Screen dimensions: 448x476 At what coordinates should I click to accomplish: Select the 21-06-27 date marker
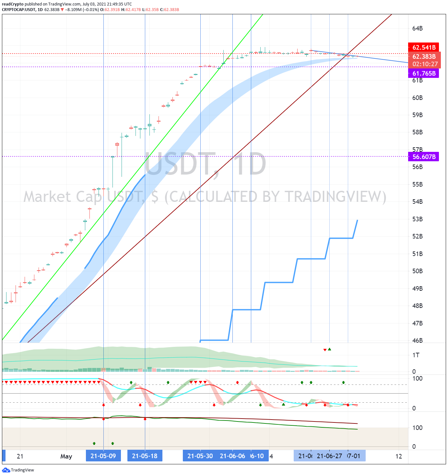[x=329, y=456]
